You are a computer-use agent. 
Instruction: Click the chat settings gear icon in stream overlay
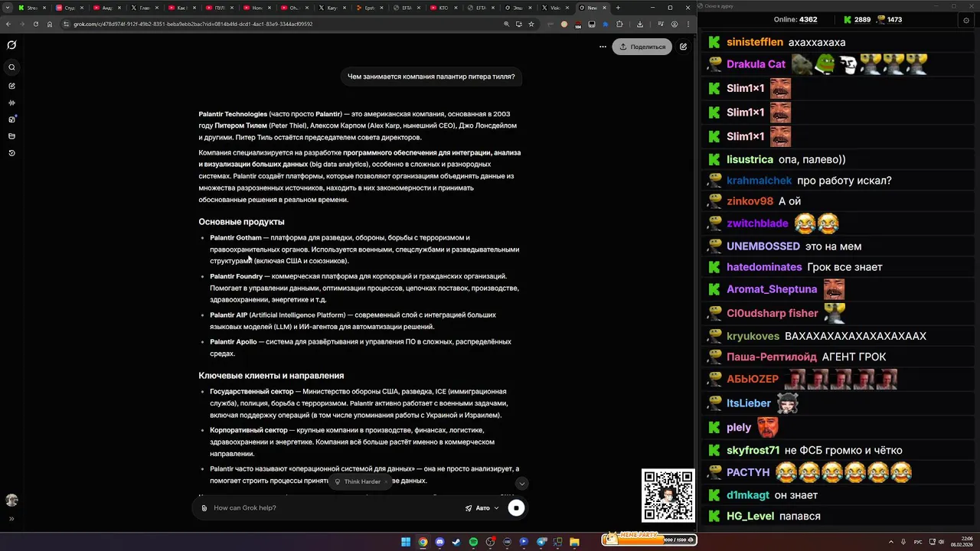(966, 21)
